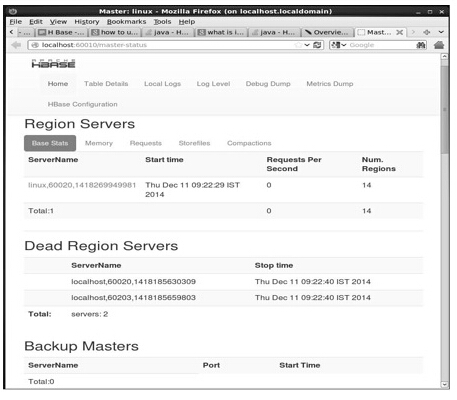Select the Storefiles tab

pyautogui.click(x=194, y=143)
